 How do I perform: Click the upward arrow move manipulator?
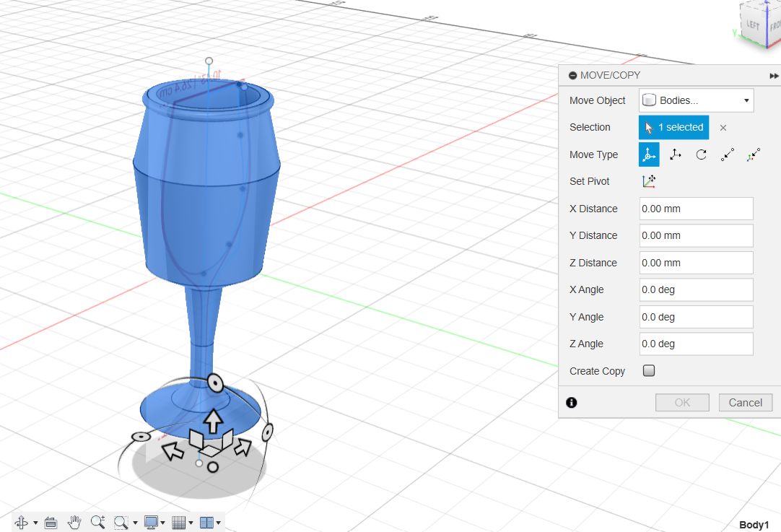tap(213, 420)
